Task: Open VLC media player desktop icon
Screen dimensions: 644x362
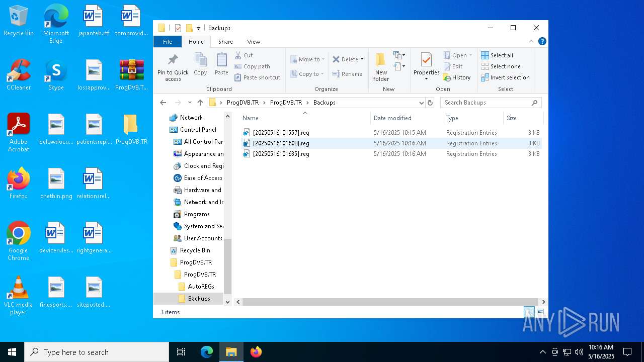Action: [x=18, y=296]
